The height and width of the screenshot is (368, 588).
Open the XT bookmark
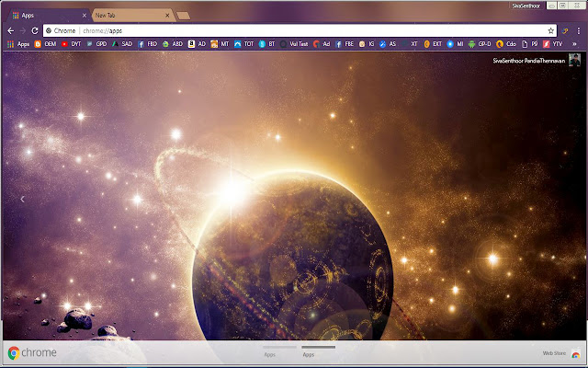[410, 44]
